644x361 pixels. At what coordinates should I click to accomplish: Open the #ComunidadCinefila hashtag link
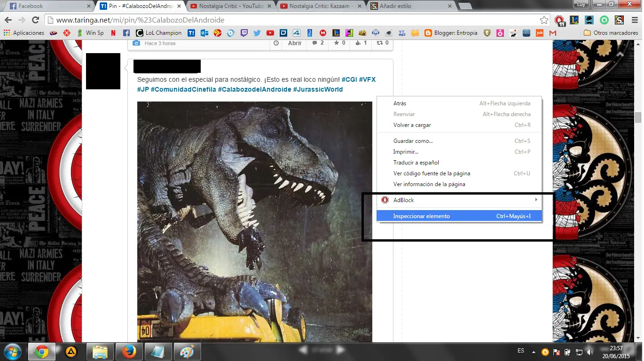[x=183, y=89]
